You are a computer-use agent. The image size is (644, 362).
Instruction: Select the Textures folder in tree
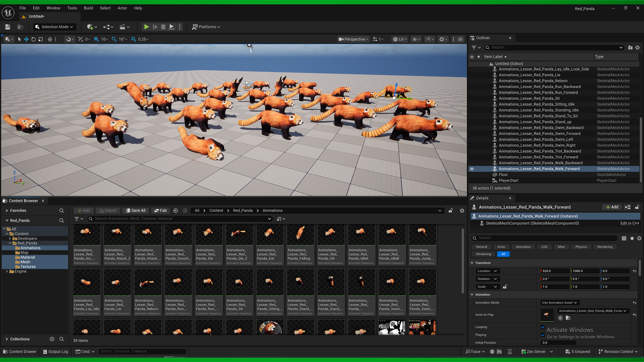point(28,267)
